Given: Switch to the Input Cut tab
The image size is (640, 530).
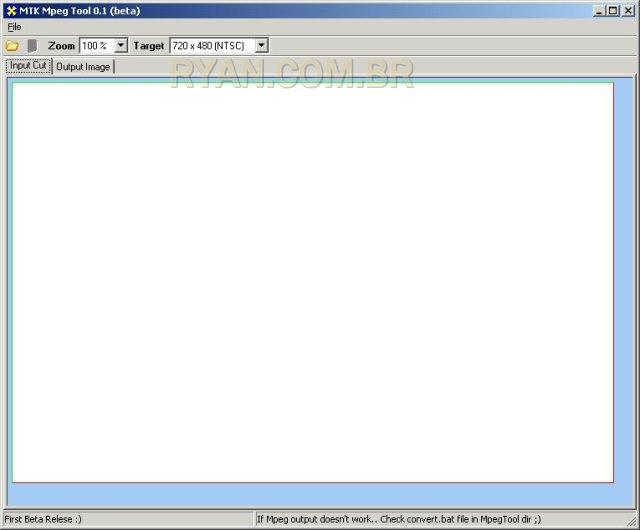Looking at the screenshot, I should point(28,66).
